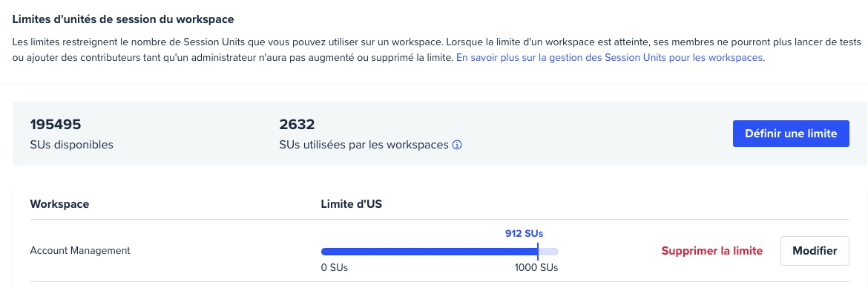
Task: Select SUs utilisées par les workspaces text
Action: click(364, 145)
